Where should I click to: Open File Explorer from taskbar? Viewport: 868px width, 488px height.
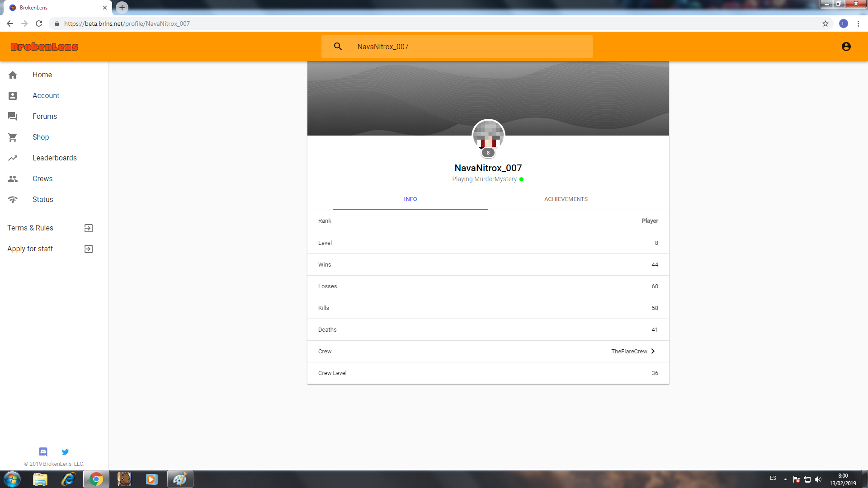pos(40,479)
